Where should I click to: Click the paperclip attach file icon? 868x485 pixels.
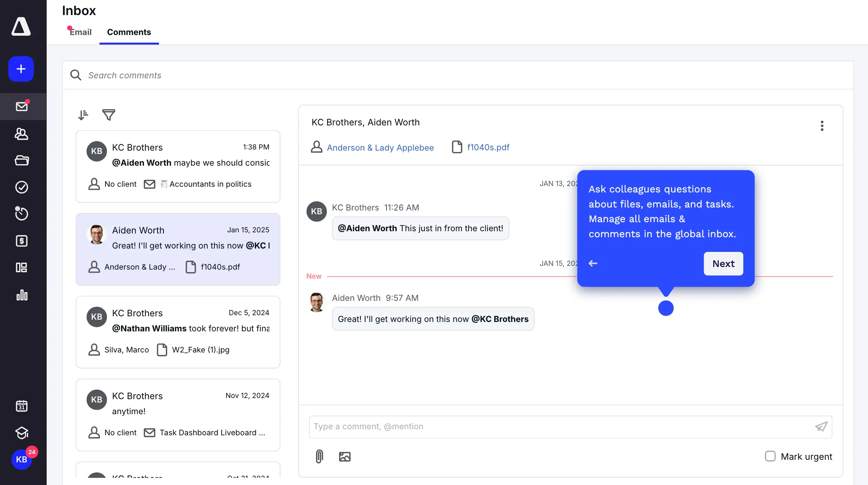(319, 456)
